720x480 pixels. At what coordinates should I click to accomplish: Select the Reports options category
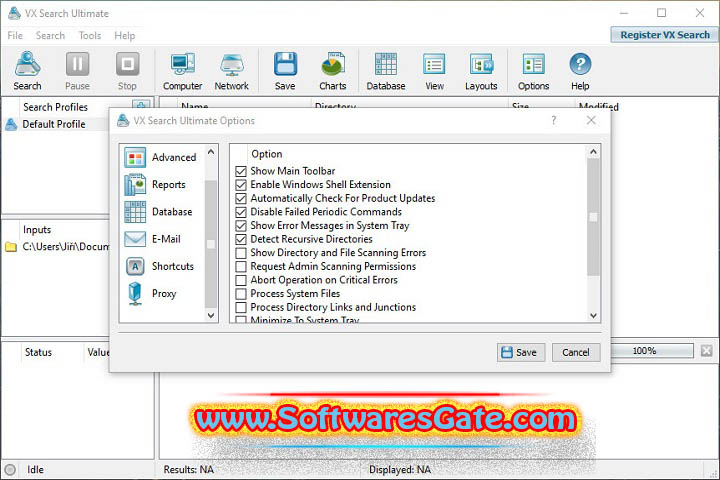(155, 185)
